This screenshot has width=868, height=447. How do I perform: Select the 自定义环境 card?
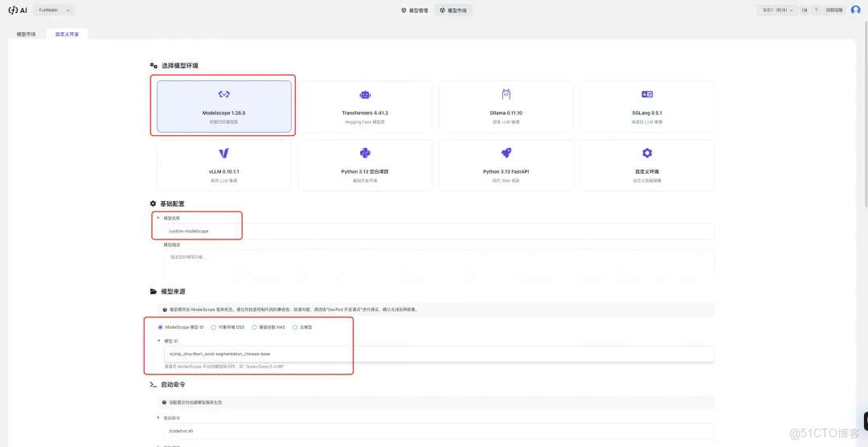[647, 165]
